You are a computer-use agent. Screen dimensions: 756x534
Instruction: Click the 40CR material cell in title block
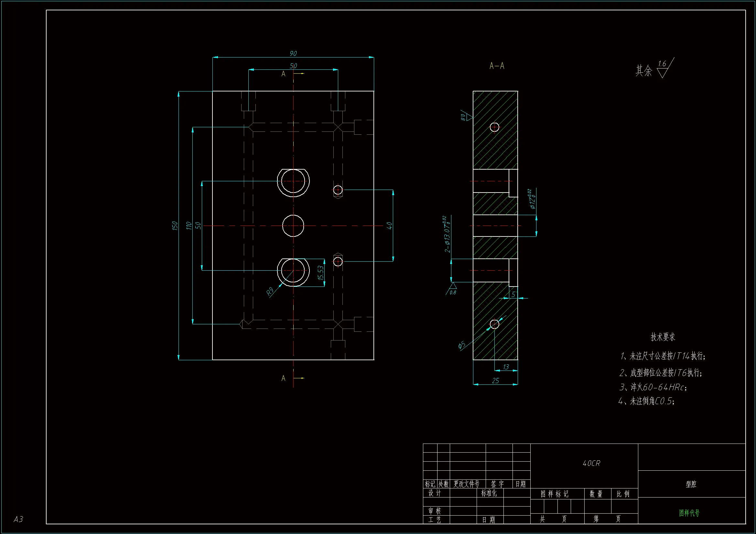point(591,463)
